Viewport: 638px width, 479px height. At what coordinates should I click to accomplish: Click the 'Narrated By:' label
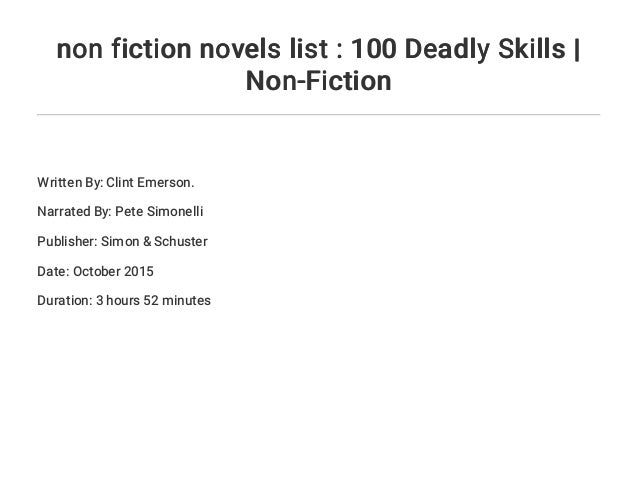(x=74, y=212)
